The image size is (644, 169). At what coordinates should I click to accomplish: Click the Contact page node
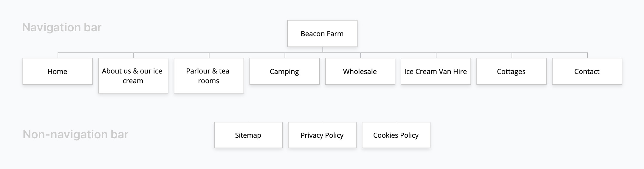[x=587, y=72]
